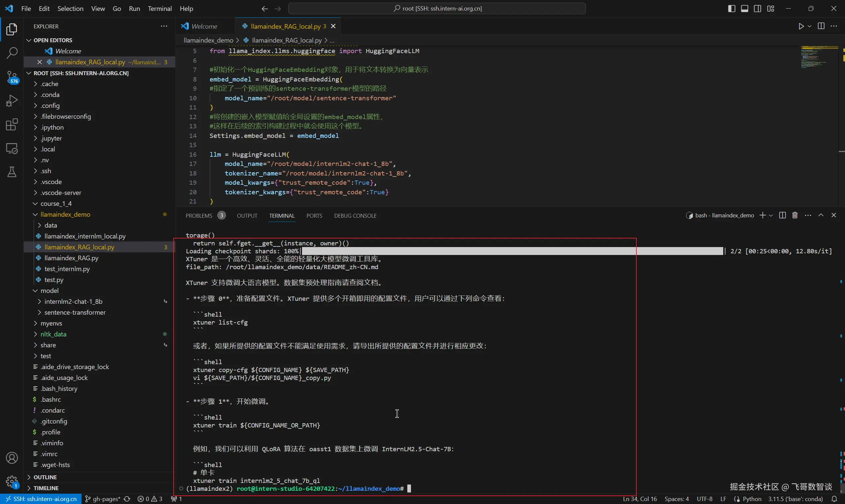This screenshot has width=845, height=504.
Task: Toggle bottom panel visibility in title bar
Action: [x=744, y=9]
